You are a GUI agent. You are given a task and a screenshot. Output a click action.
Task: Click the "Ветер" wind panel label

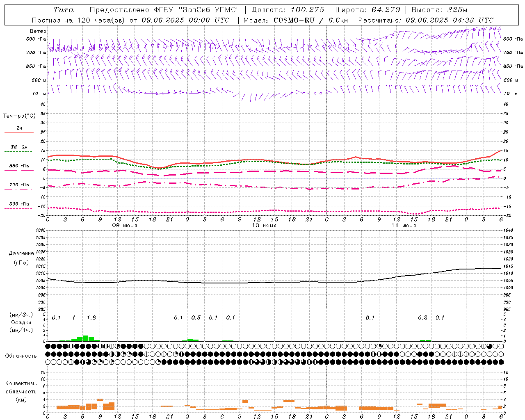pyautogui.click(x=38, y=31)
